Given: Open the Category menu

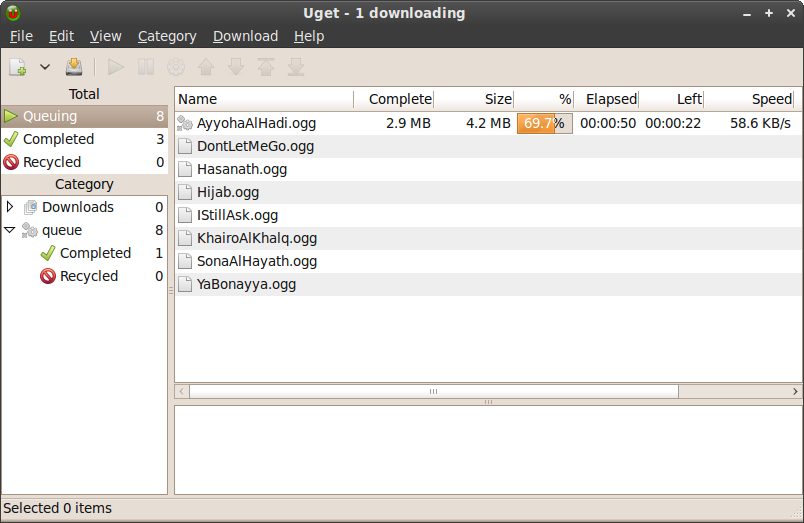Looking at the screenshot, I should (x=167, y=36).
